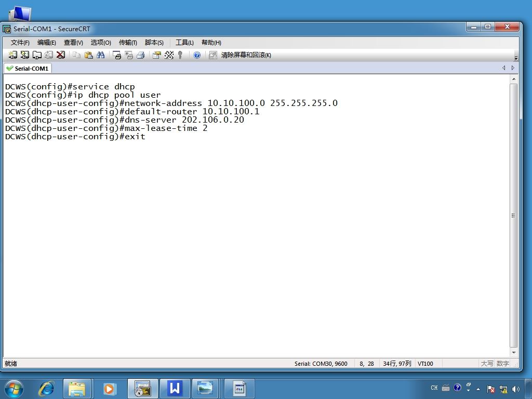Screen dimensions: 532x399
Task: Open Session Options toolbar icon
Action: pyautogui.click(x=156, y=55)
